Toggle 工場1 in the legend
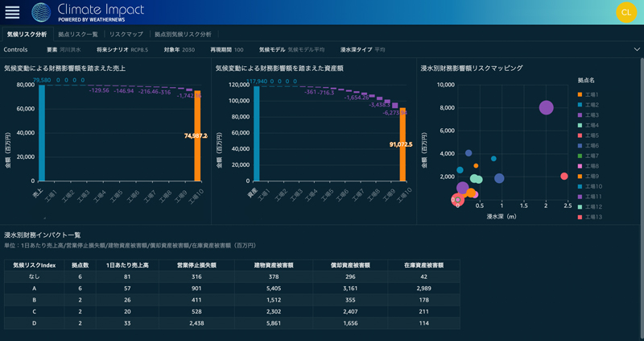Image resolution: width=644 pixels, height=341 pixels. click(592, 95)
